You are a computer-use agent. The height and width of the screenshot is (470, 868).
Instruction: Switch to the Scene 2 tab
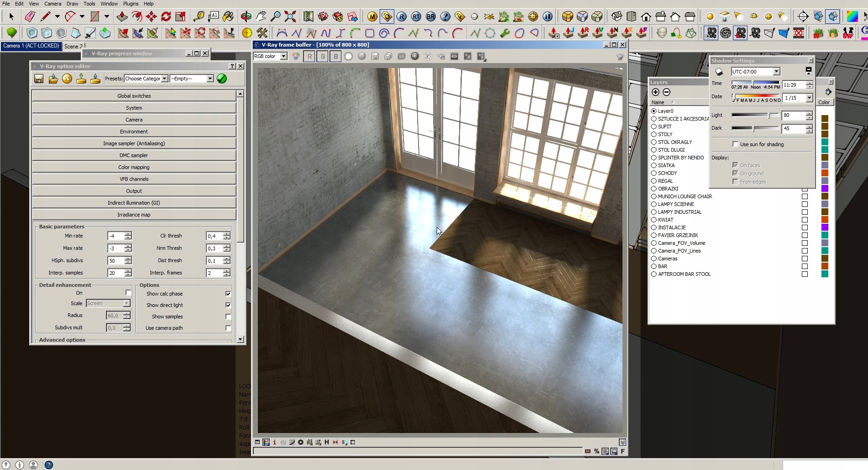coord(73,46)
